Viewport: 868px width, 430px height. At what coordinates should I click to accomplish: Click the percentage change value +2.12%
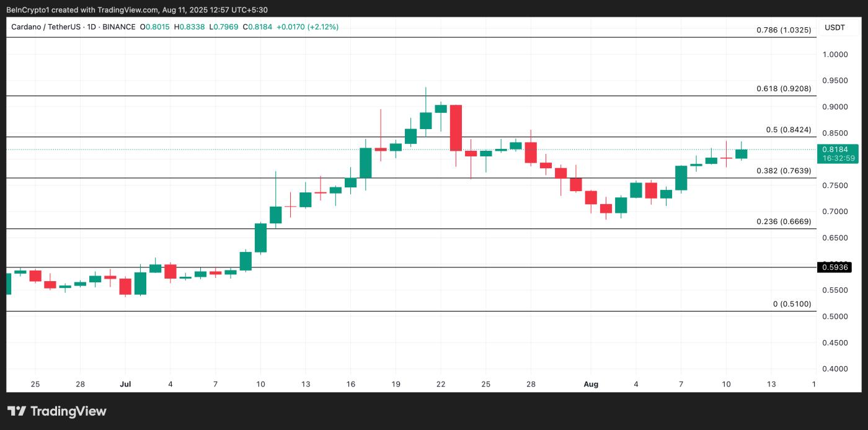[x=323, y=27]
